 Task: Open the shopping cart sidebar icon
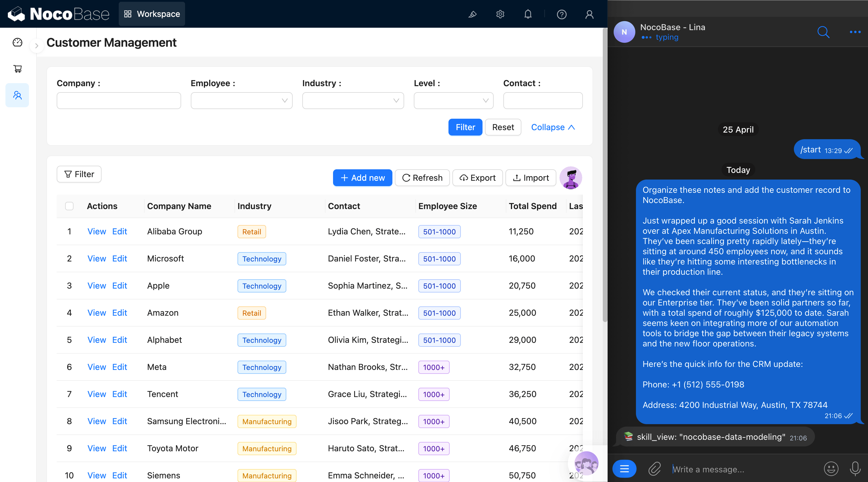(x=17, y=69)
